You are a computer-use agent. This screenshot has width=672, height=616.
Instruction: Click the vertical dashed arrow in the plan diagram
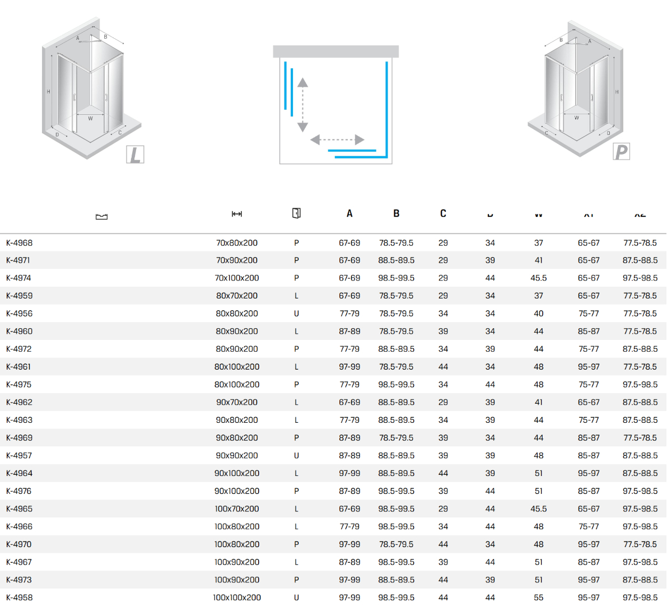pyautogui.click(x=302, y=105)
